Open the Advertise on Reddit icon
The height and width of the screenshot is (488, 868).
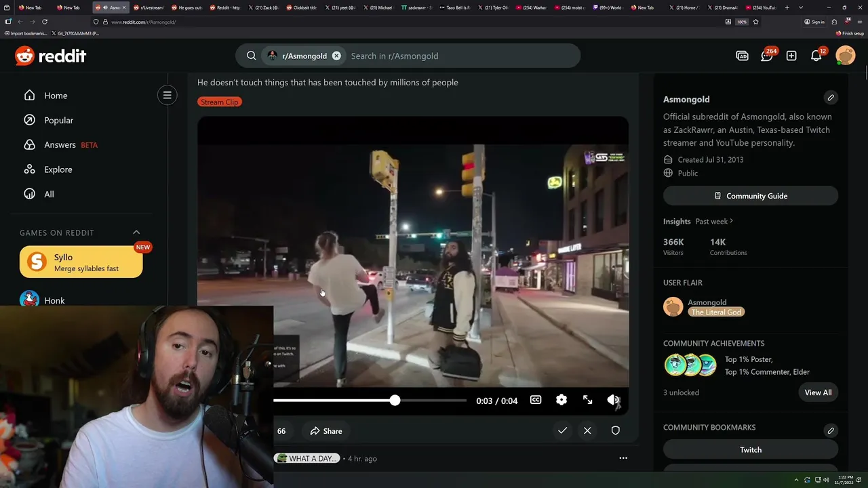tap(742, 56)
